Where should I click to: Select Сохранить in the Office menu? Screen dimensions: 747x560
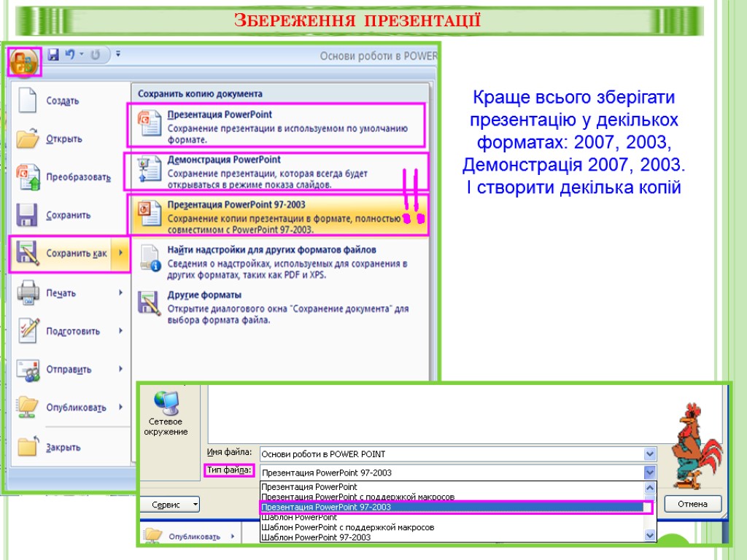(x=68, y=215)
